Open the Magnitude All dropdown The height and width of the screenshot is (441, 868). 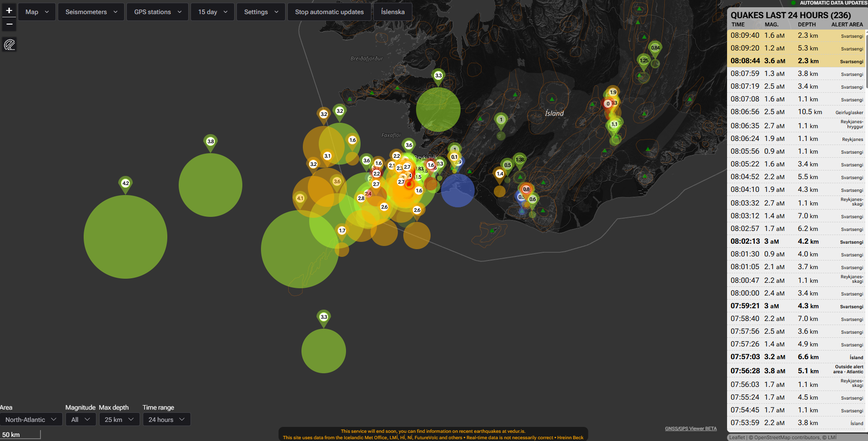[x=80, y=420]
